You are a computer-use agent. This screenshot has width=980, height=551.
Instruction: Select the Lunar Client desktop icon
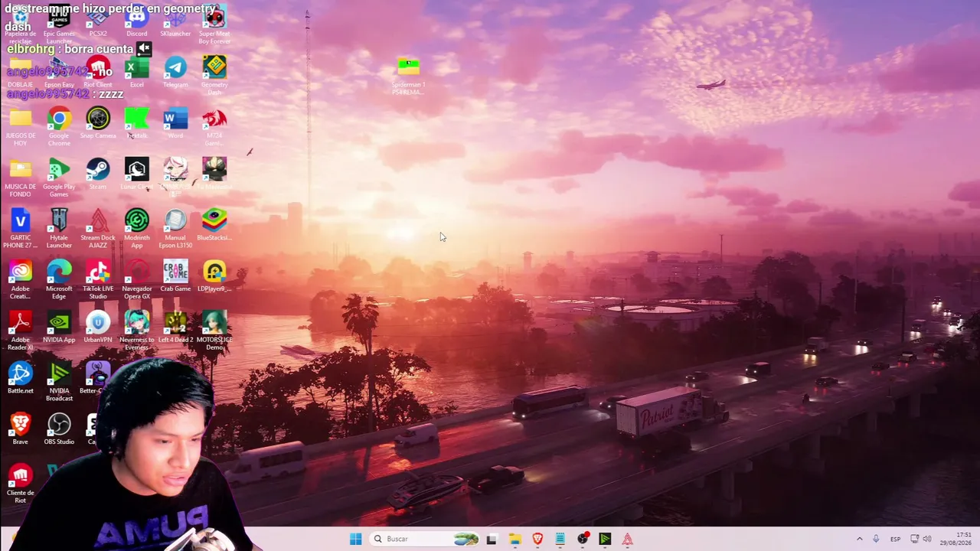[136, 174]
